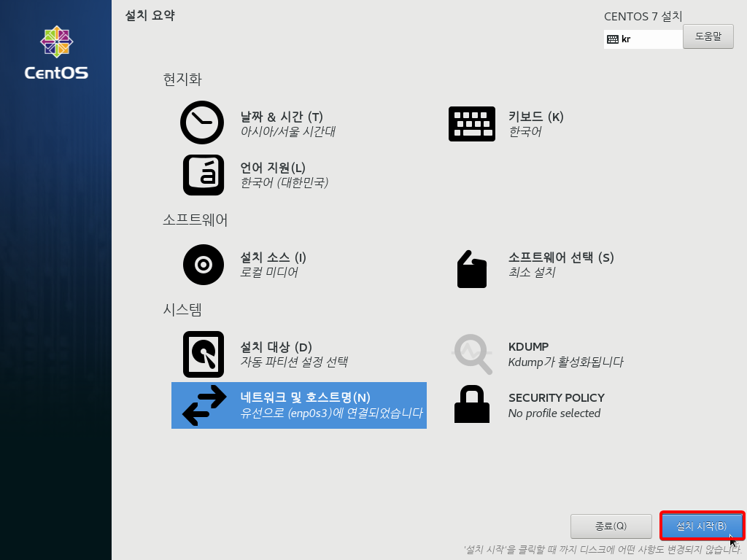This screenshot has width=747, height=560.
Task: Click No profile selected status text
Action: (554, 413)
